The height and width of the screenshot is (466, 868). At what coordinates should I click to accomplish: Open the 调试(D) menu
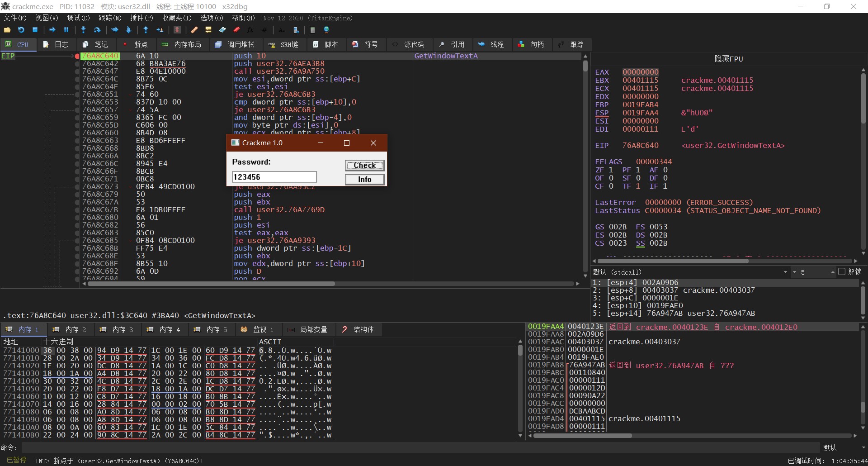78,18
